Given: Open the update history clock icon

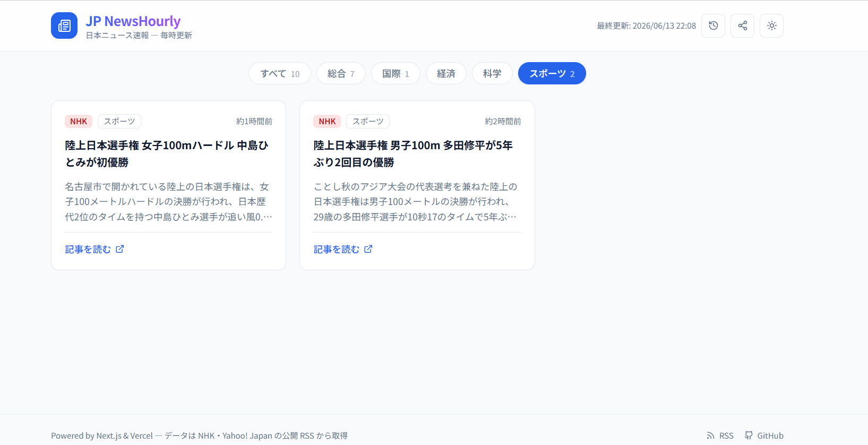Looking at the screenshot, I should pyautogui.click(x=713, y=25).
